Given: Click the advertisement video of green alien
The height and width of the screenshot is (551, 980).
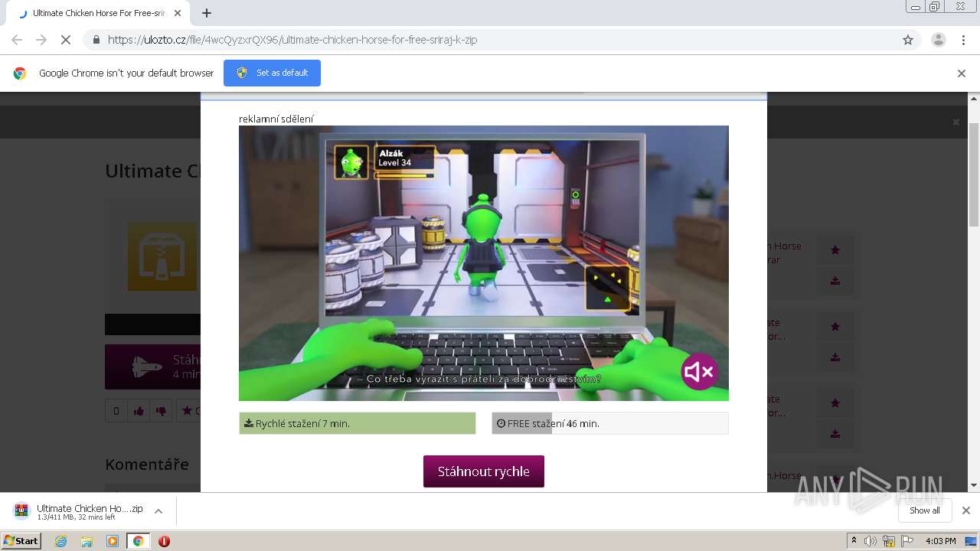Looking at the screenshot, I should tap(484, 263).
